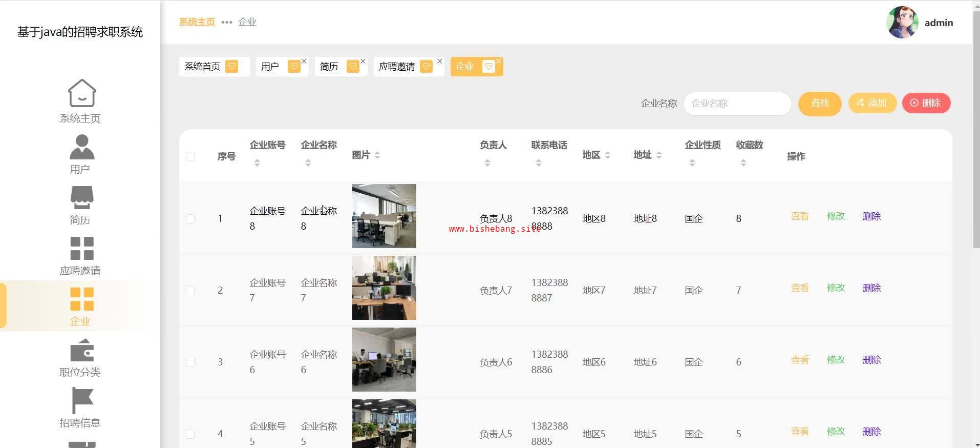Switch to the 用户 tab
The width and height of the screenshot is (980, 448).
click(x=270, y=67)
